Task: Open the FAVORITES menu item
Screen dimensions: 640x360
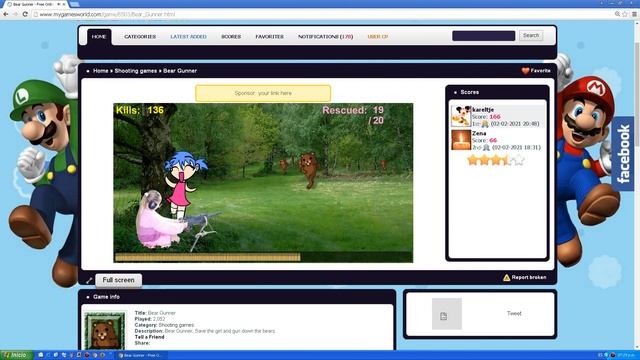Action: tap(269, 37)
